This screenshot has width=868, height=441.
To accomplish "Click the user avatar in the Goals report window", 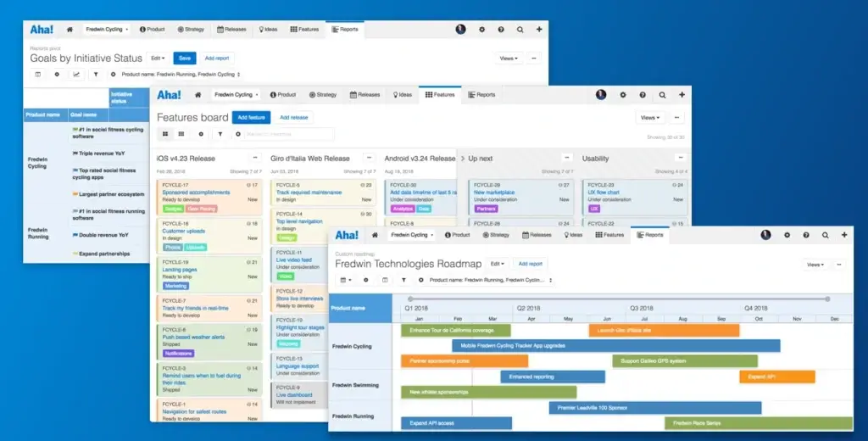I will click(460, 30).
